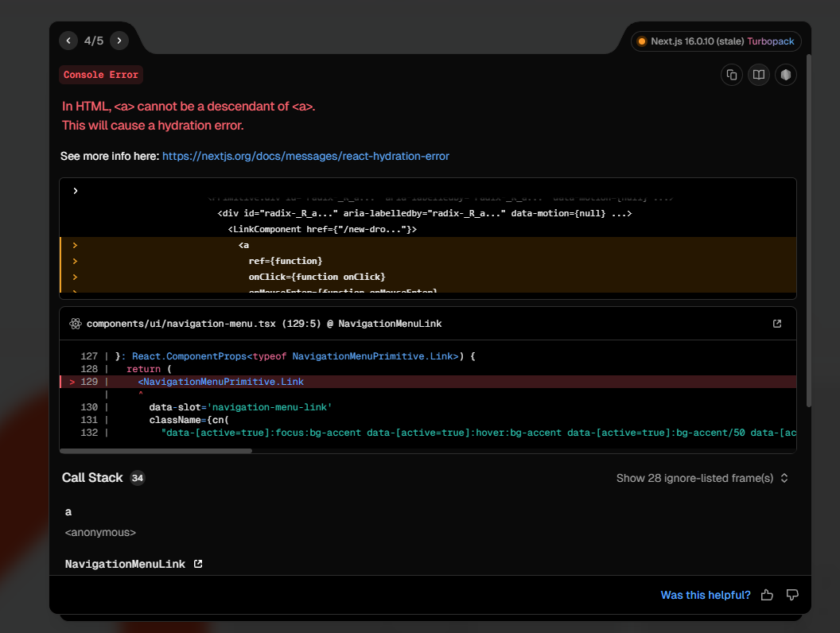Click the highlighted <a element line
This screenshot has width=840, height=633.
click(243, 245)
